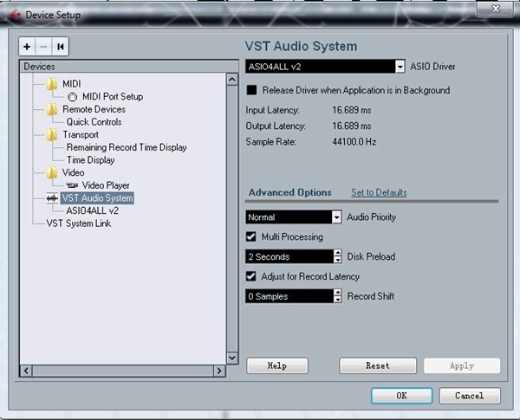The image size is (520, 420).
Task: Click Devices list scroll left arrow
Action: click(27, 371)
